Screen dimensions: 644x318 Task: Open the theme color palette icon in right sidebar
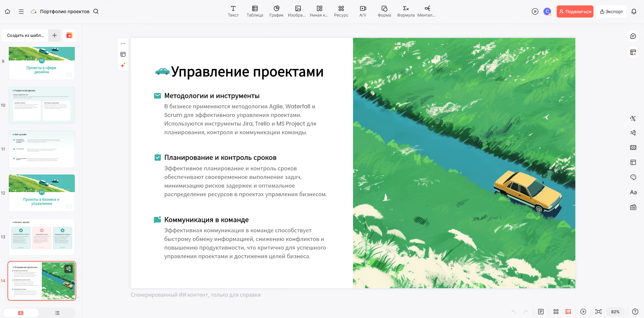point(633,177)
